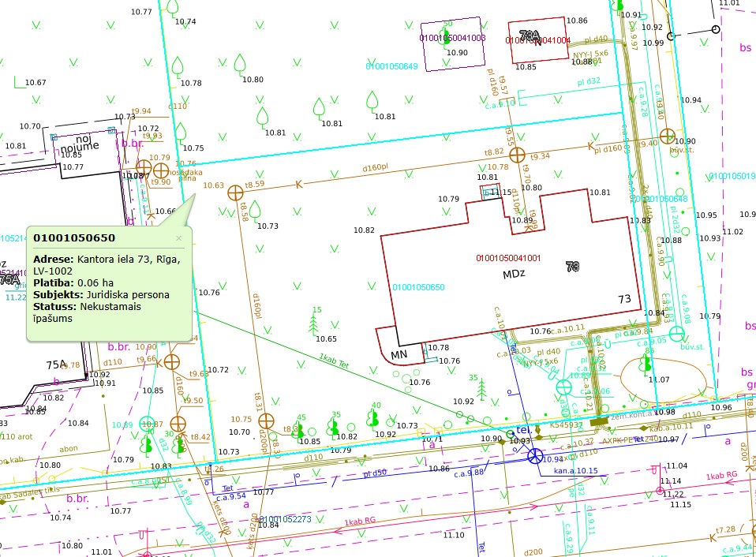Click the nojume shed label

point(80,147)
